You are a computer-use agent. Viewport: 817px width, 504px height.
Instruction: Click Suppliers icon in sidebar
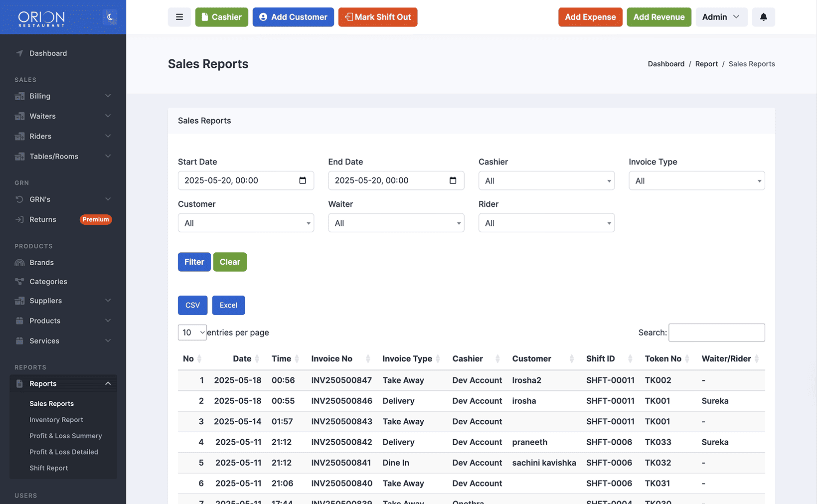(x=19, y=301)
